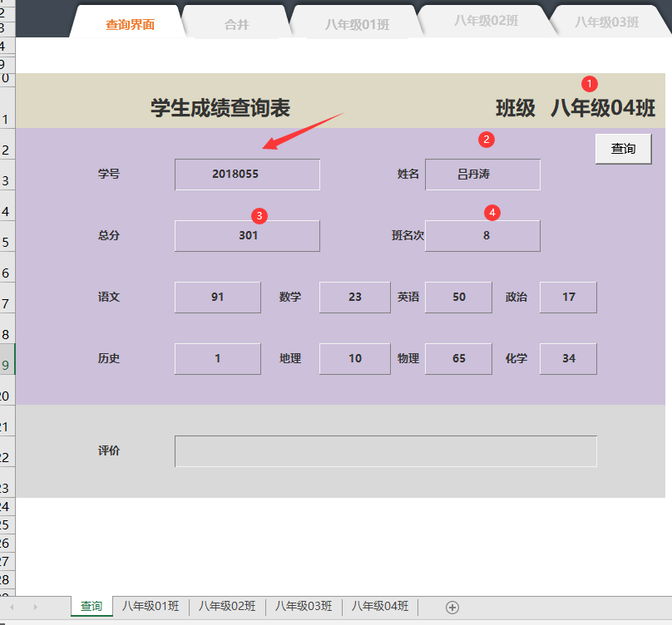
Task: Select the class cell 八年级04班
Action: pyautogui.click(x=603, y=108)
